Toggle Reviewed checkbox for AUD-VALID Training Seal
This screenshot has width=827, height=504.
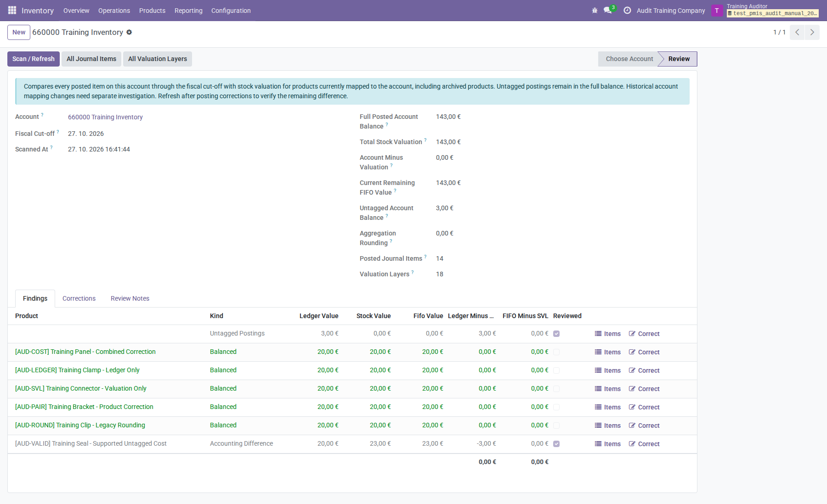coord(556,444)
